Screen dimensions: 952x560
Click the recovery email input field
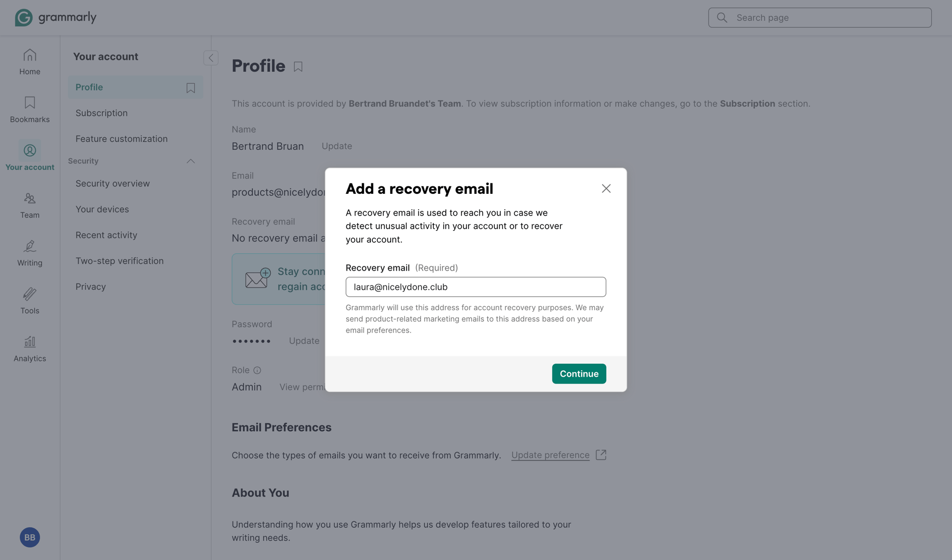476,287
